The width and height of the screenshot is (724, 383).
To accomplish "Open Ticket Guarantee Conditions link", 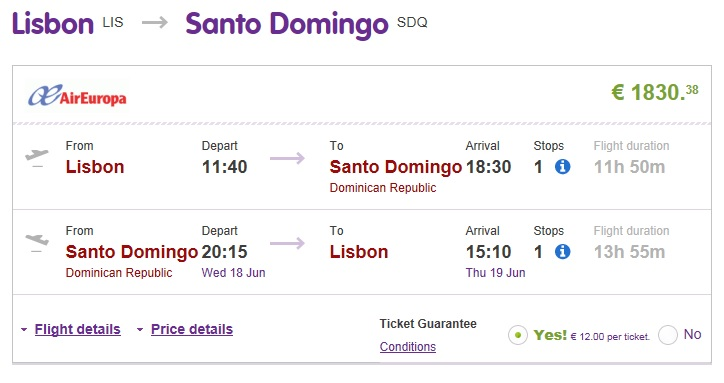I will [x=408, y=347].
